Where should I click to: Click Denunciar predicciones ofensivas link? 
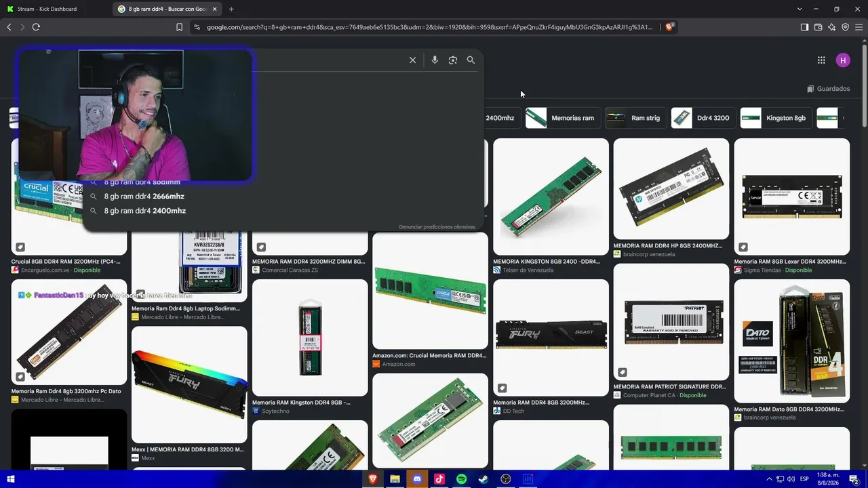pos(437,227)
